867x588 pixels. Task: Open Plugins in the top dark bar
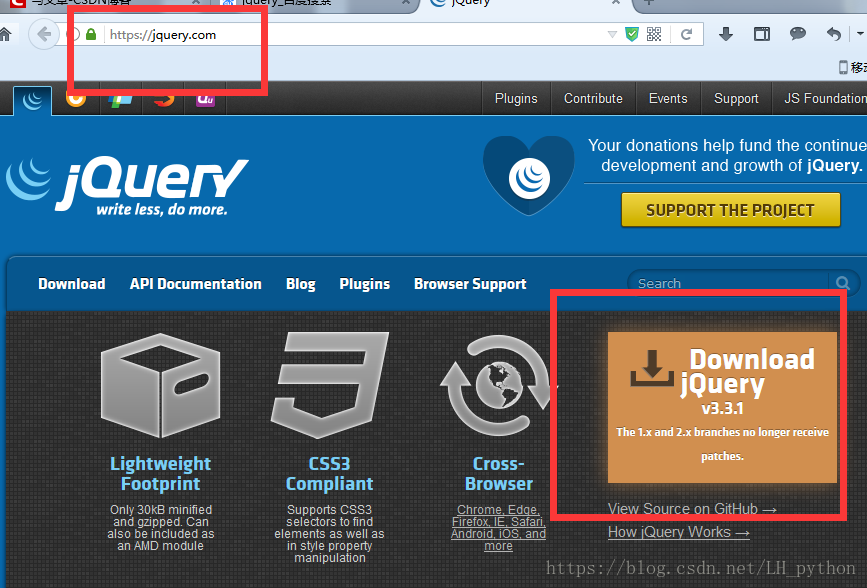pyautogui.click(x=516, y=98)
